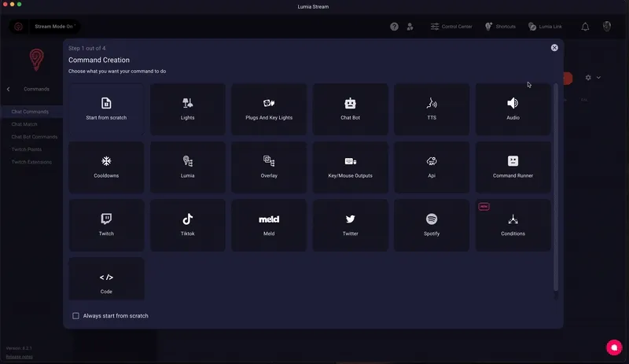Collapse the Commands sidebar back arrow
This screenshot has width=629, height=364.
coord(9,90)
